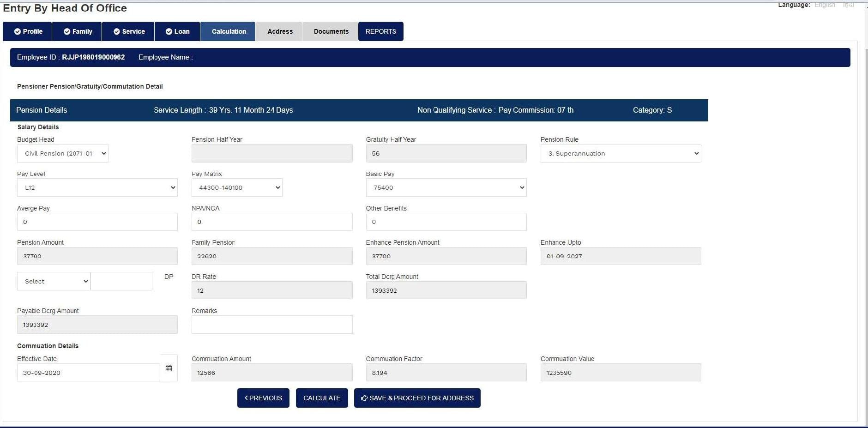Open the REPORTS tab

(381, 31)
